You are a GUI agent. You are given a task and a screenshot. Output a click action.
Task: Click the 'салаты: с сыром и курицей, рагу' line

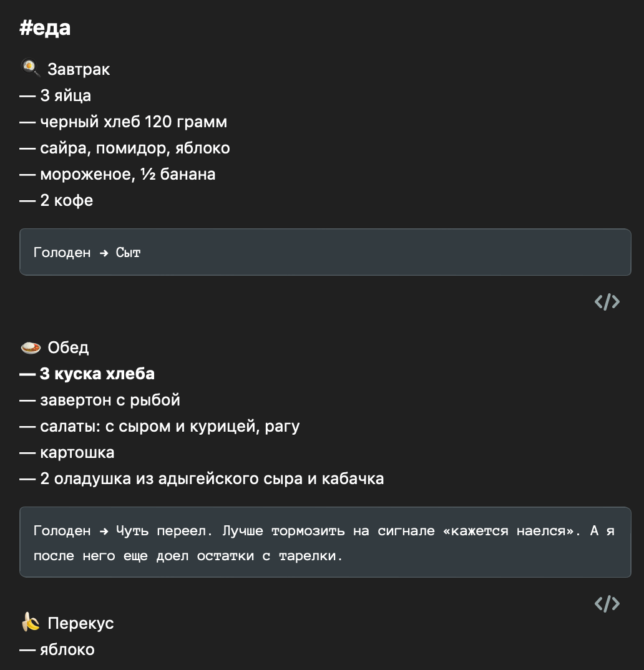pos(170,427)
